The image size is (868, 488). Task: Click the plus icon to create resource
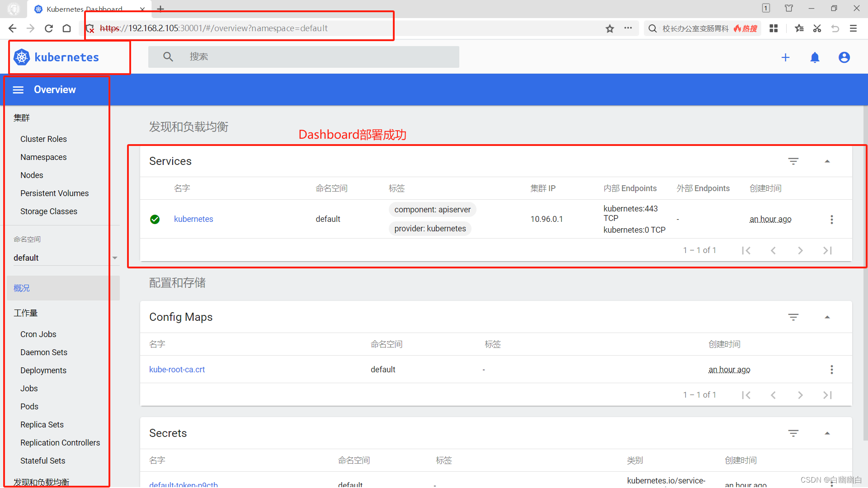(785, 57)
